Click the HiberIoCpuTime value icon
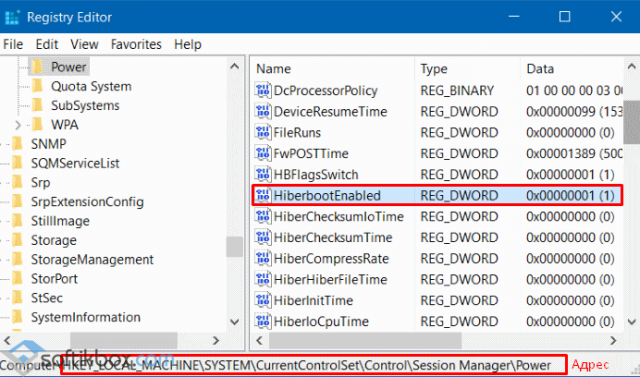This screenshot has width=640, height=377. coord(262,322)
